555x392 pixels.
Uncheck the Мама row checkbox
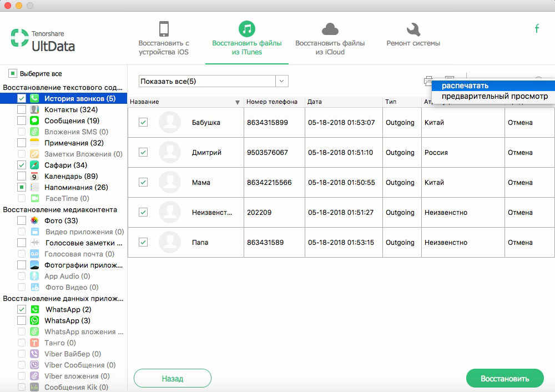(143, 182)
